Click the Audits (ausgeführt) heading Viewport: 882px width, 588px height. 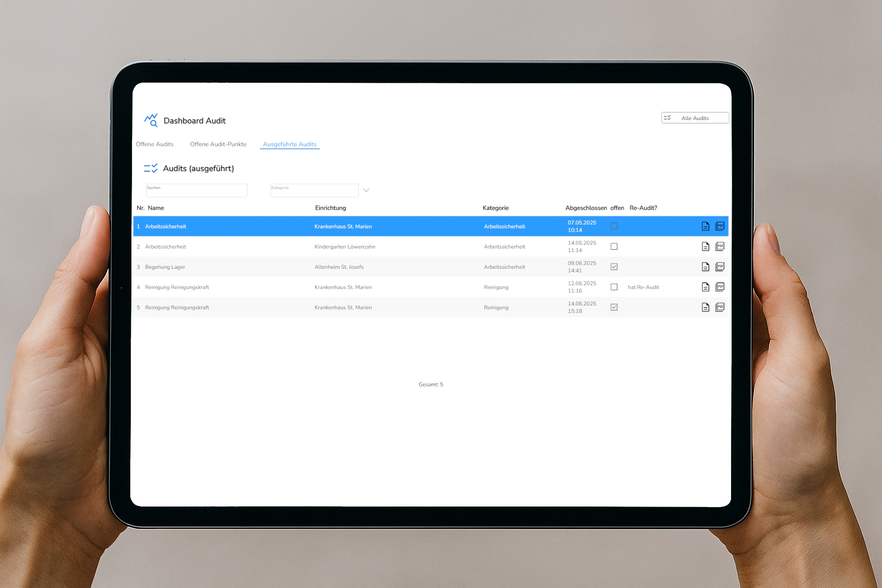199,168
